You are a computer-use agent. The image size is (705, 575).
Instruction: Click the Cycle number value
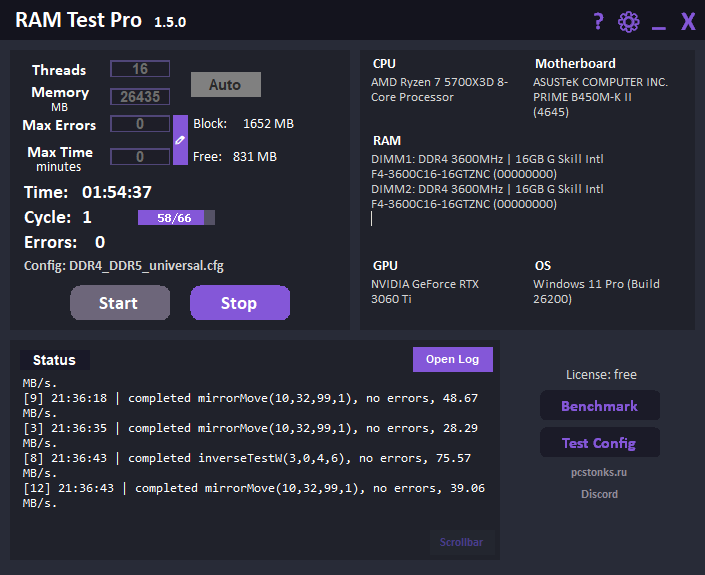pos(87,218)
